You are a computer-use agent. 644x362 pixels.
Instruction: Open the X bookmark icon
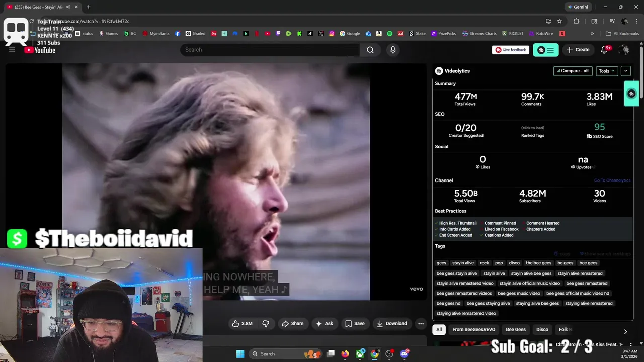[x=321, y=34]
